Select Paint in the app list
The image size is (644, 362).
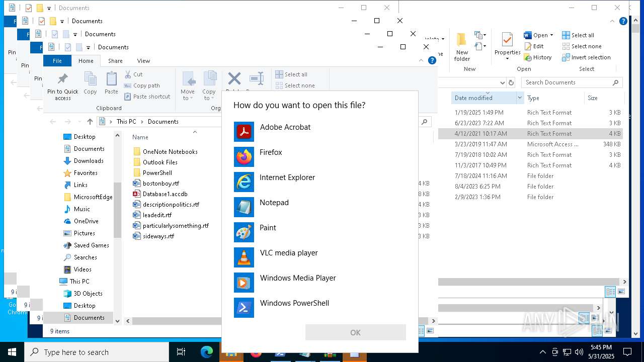320,232
